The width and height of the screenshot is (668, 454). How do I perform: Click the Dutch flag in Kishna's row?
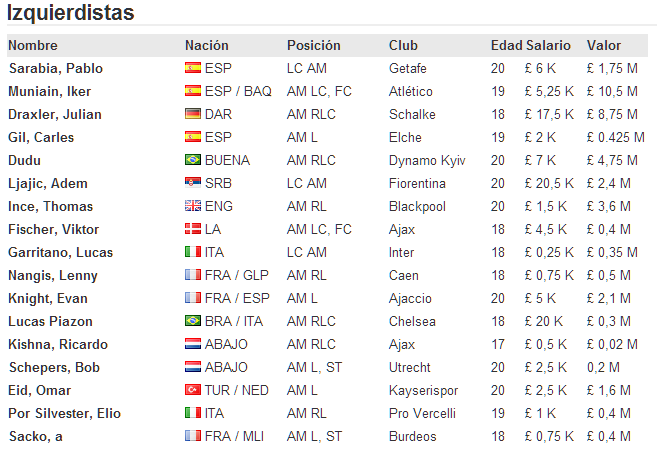click(x=193, y=344)
